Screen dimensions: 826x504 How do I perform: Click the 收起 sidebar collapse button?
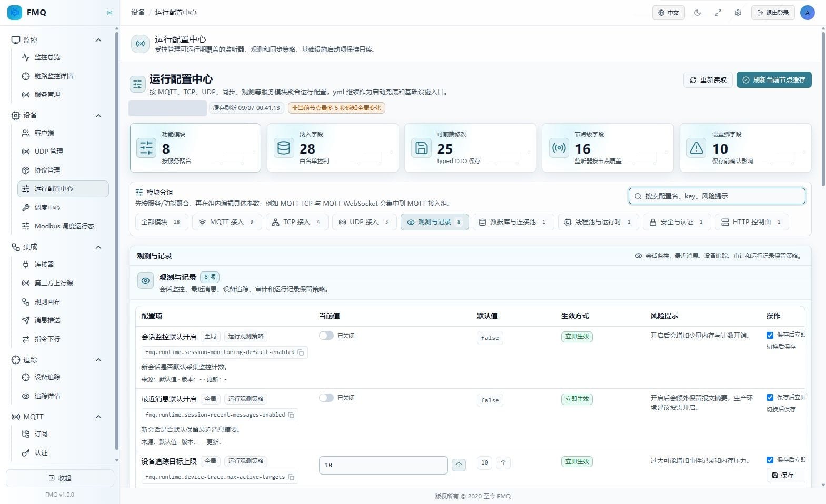tap(60, 478)
